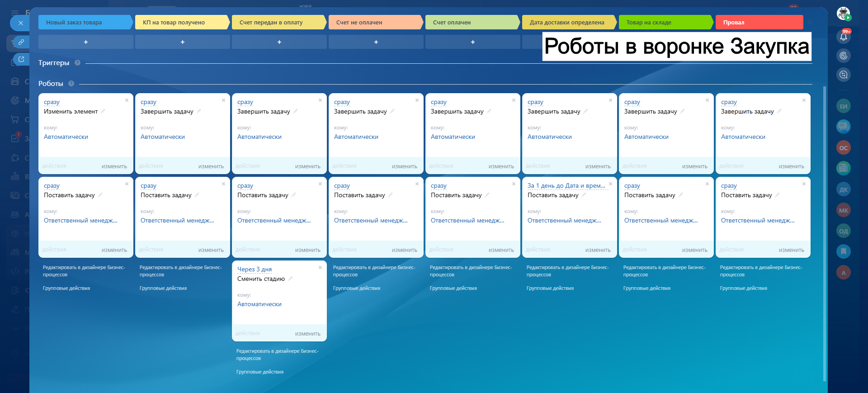Open the notifications bell
Screen dimensions: 868x393
[x=843, y=37]
